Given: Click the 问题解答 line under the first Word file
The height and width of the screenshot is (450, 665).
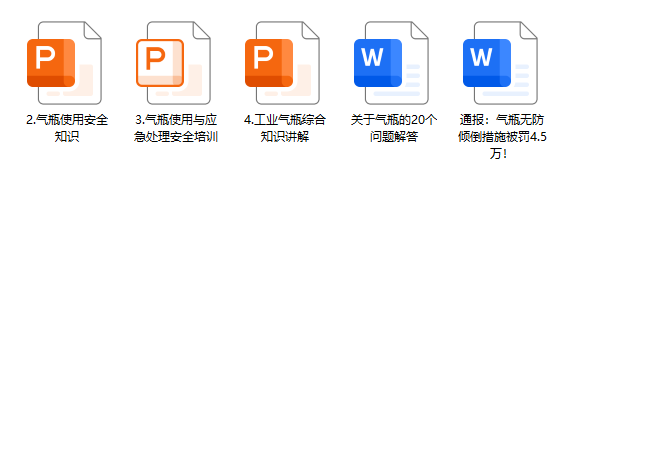Looking at the screenshot, I should (x=394, y=137).
